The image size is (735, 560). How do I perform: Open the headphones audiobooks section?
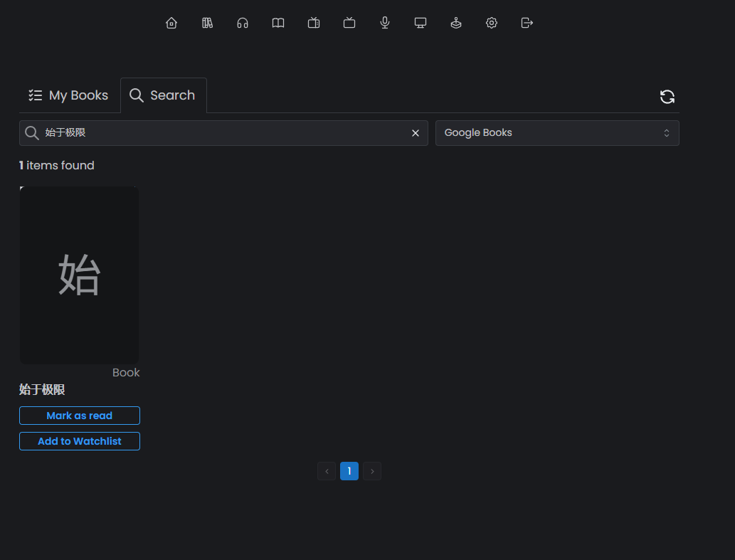(243, 23)
